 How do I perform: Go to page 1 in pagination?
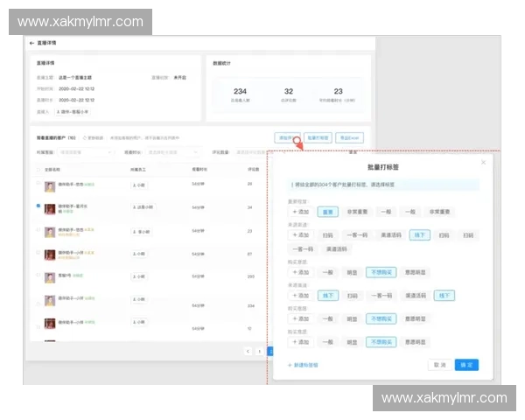click(260, 352)
